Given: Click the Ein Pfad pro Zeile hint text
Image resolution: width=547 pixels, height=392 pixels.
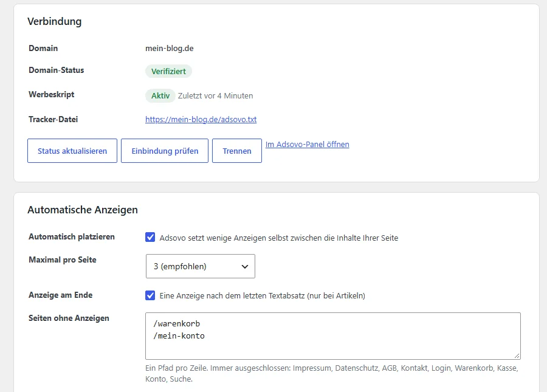Looking at the screenshot, I should coord(332,374).
